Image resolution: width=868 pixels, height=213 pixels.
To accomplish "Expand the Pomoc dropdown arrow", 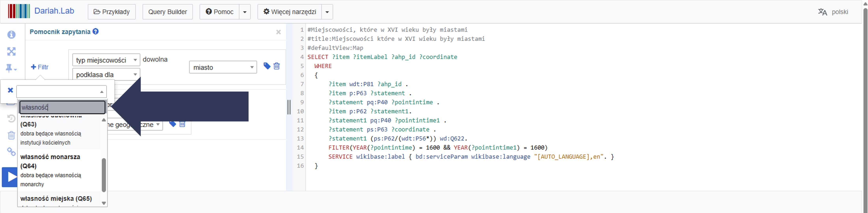I will tap(245, 12).
